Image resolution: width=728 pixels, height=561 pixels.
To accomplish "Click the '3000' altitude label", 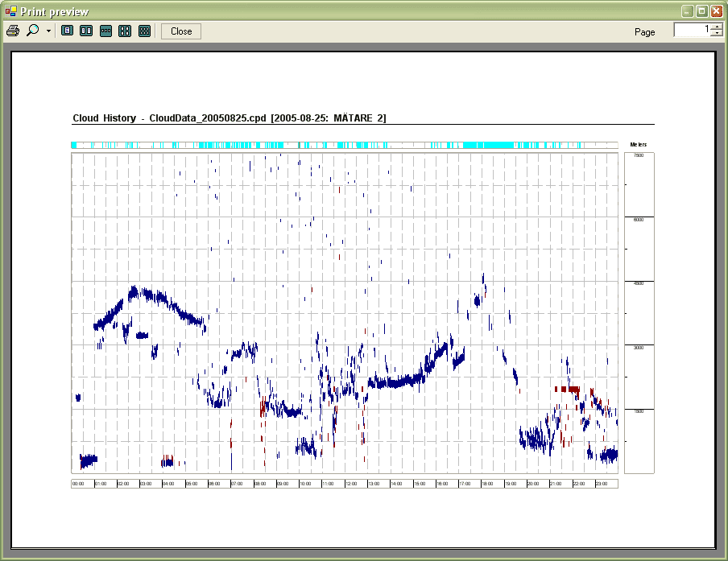I will tap(639, 347).
